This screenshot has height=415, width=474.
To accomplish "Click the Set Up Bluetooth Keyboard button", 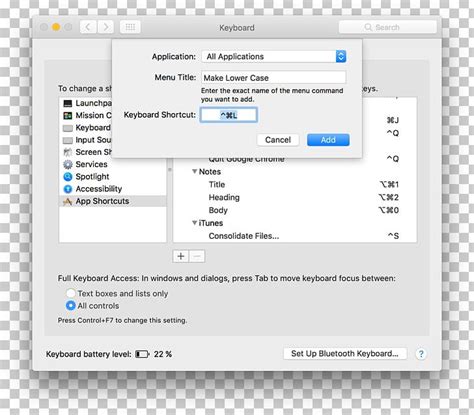I will coord(345,353).
